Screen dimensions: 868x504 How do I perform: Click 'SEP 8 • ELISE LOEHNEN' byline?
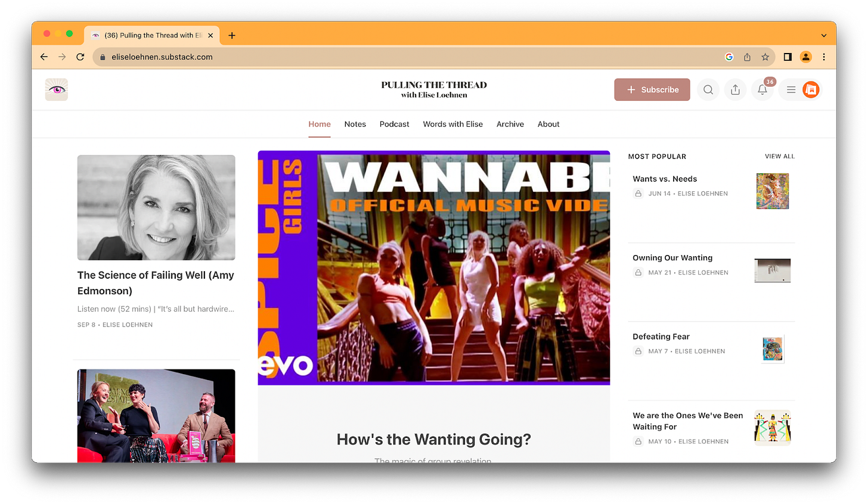[115, 325]
